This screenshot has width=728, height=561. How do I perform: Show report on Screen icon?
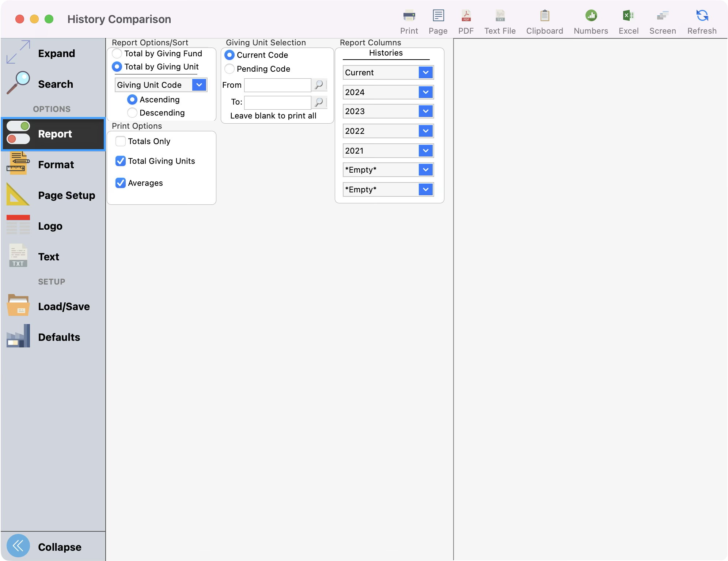tap(663, 16)
